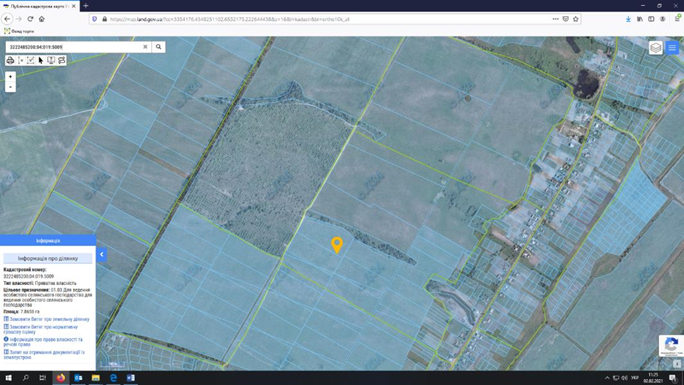Viewport: 684px width, 385px height.
Task: Click the magnifier search button
Action: pyautogui.click(x=158, y=47)
